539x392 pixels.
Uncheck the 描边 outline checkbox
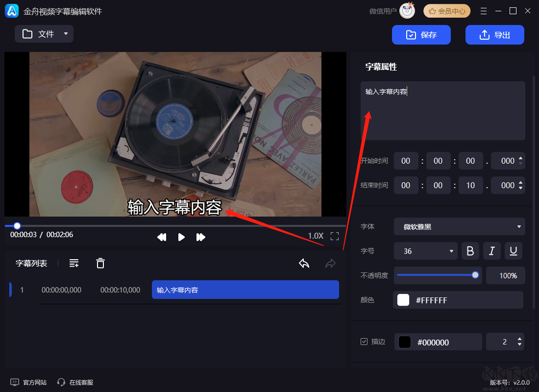point(365,342)
